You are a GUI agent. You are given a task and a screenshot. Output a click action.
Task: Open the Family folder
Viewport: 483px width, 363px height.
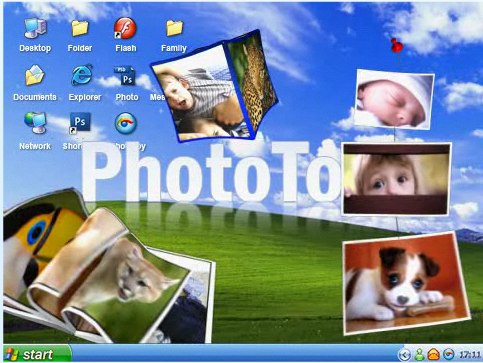coord(175,28)
